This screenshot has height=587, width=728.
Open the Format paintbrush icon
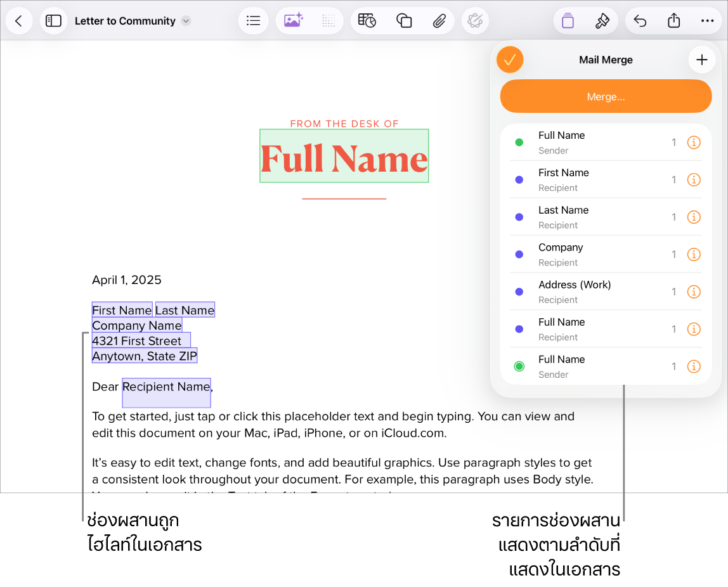[602, 21]
